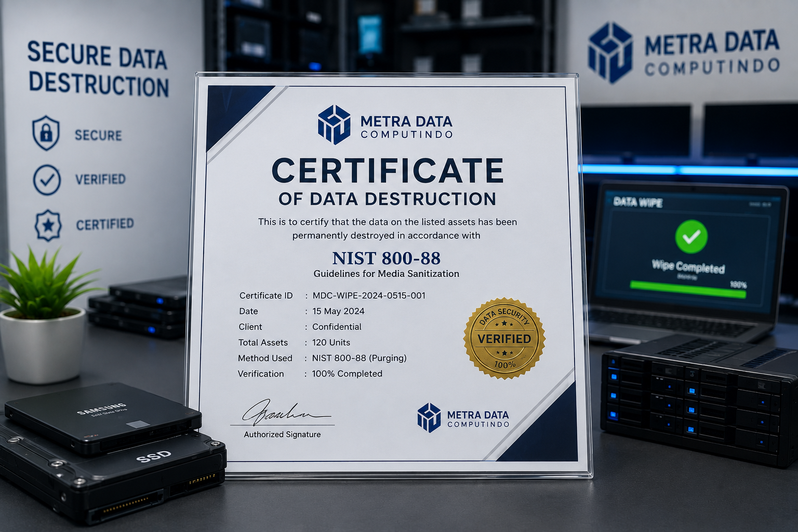Click the cube logo atop the certificate
The width and height of the screenshot is (798, 532).
[334, 125]
